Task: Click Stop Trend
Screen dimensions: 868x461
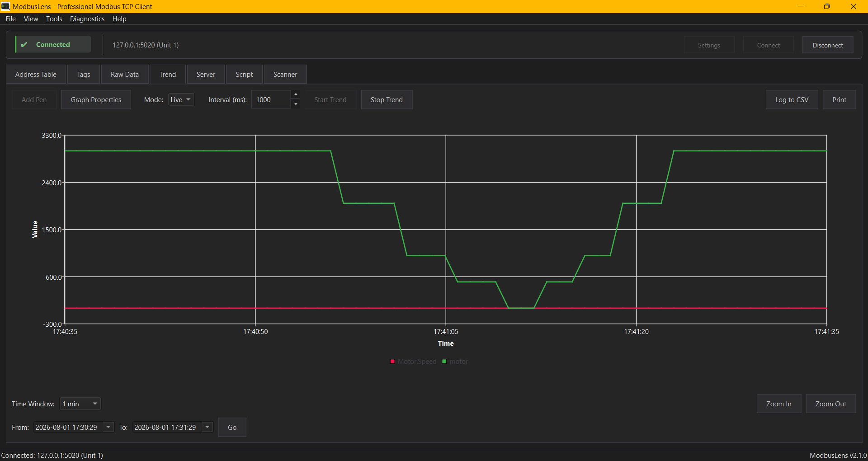Action: (387, 100)
